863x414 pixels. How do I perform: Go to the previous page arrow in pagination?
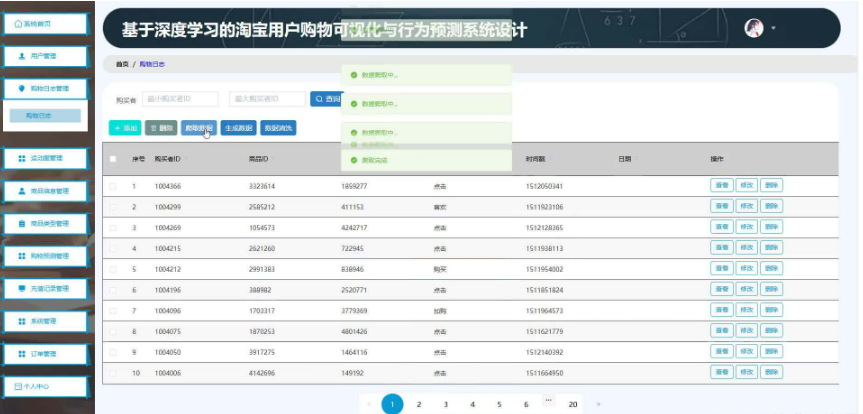coord(369,405)
